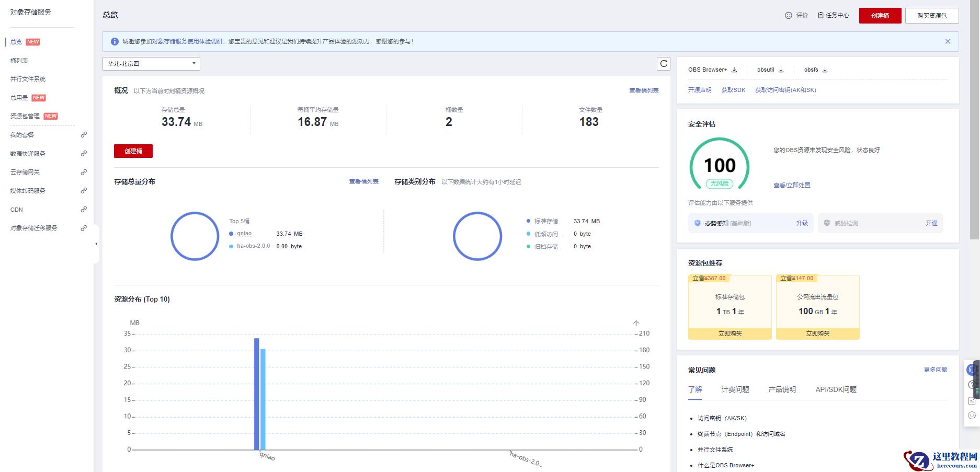Click 立即购买 under 标准存储包
Image resolution: width=980 pixels, height=472 pixels.
tap(730, 333)
